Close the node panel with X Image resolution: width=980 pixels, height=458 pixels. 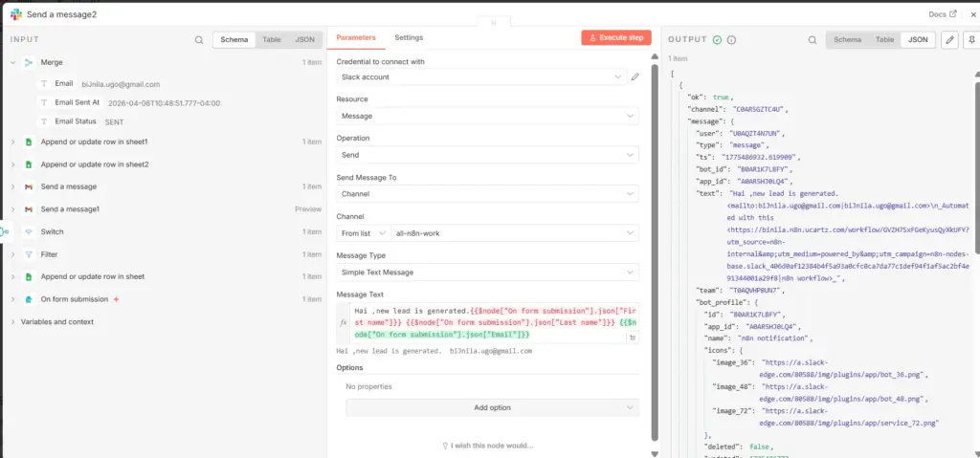click(972, 14)
